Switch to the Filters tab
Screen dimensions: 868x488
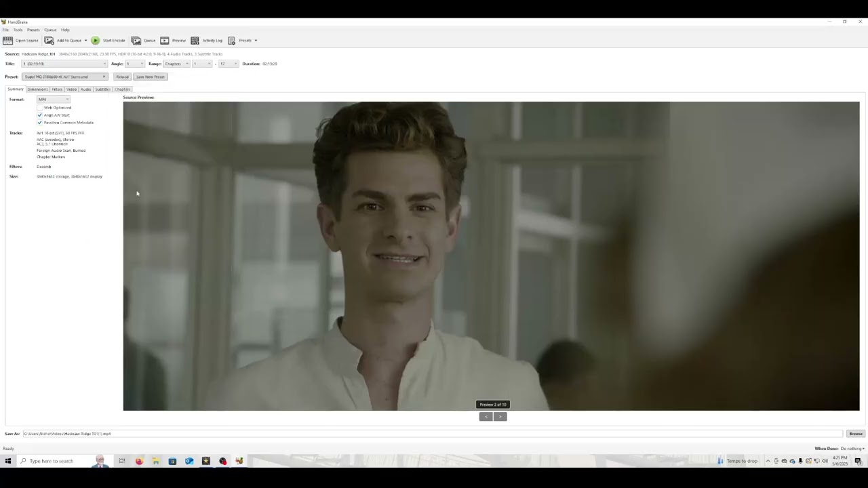click(x=57, y=89)
